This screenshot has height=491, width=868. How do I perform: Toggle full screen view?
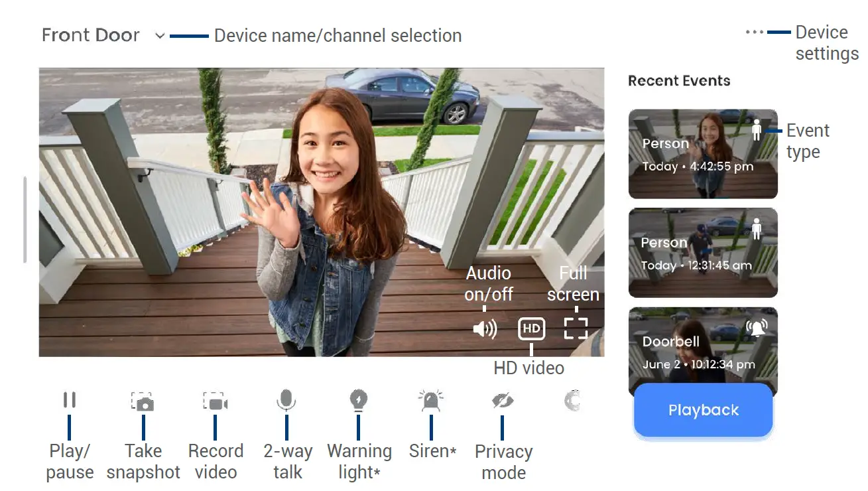point(576,327)
